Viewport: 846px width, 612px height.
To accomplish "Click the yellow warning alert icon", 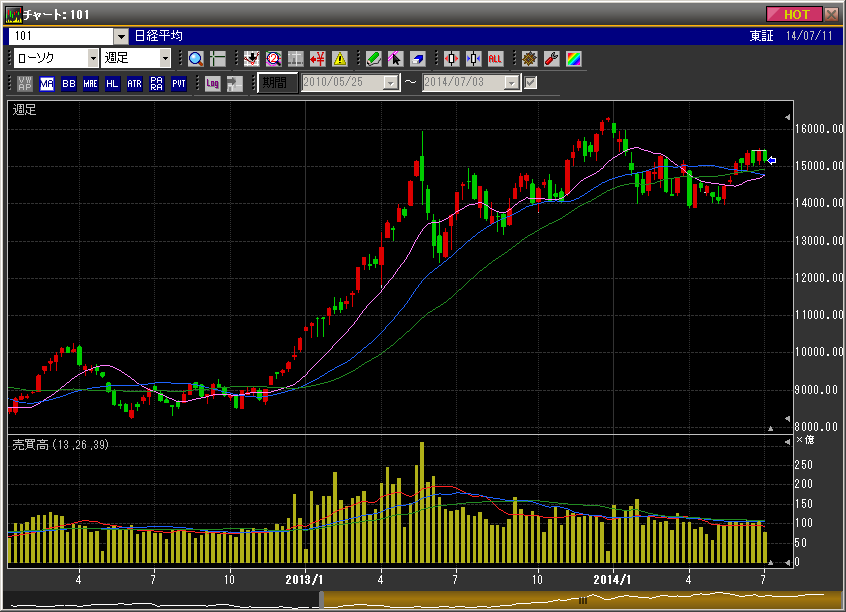I will point(340,59).
